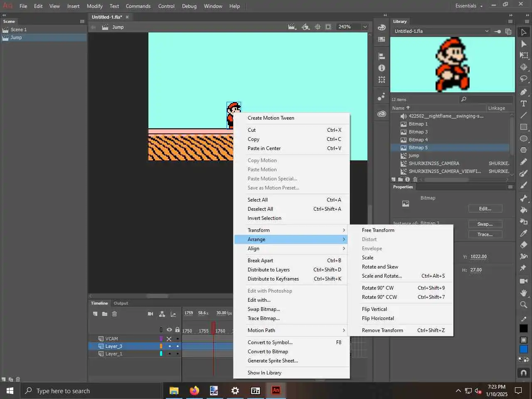Viewport: 532px width, 399px height.
Task: Switch to the Output tab
Action: tap(121, 303)
